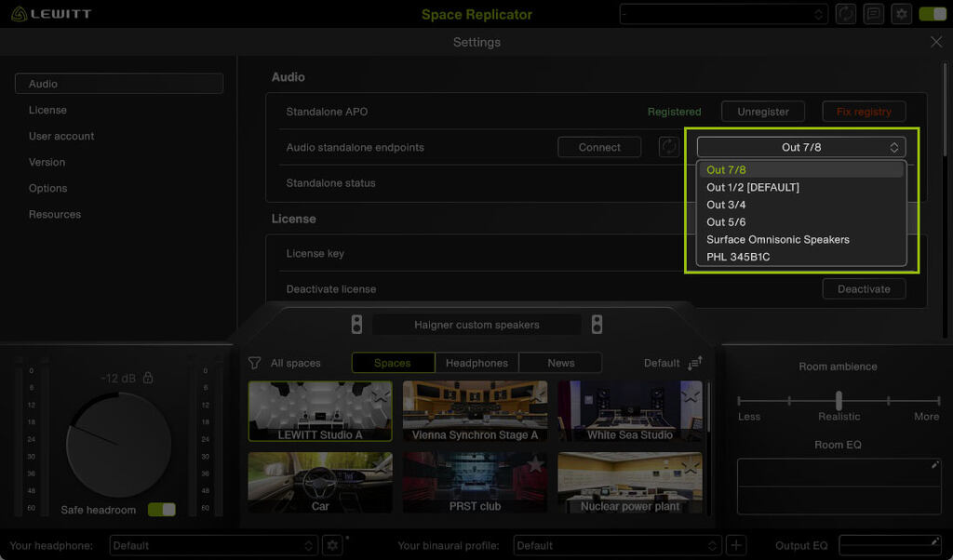Favorite LEWITT Studio A with star
This screenshot has height=560, width=953.
(x=381, y=395)
